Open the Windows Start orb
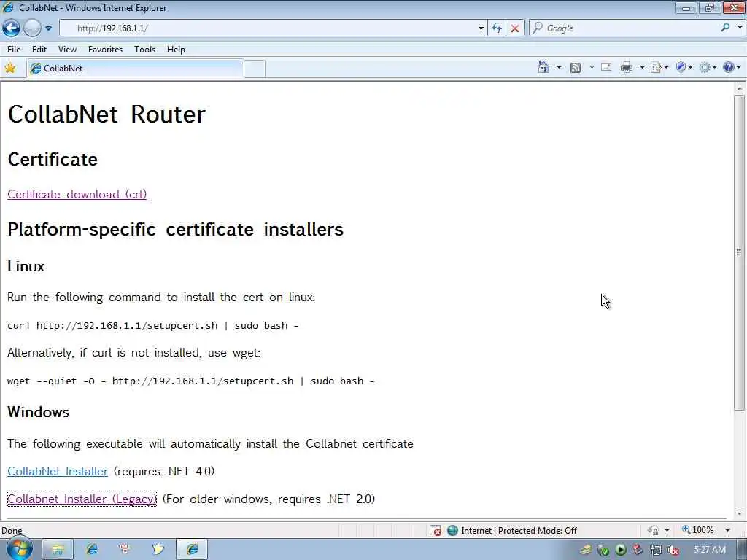 pyautogui.click(x=19, y=549)
